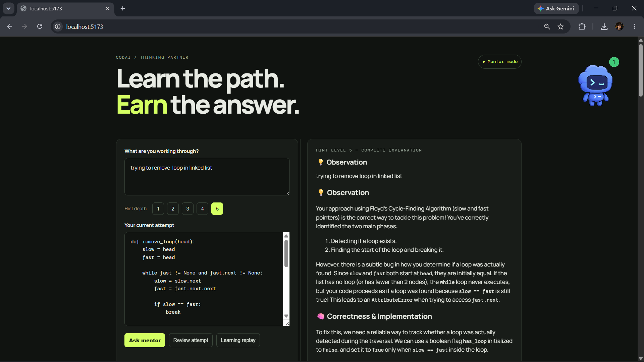Click the code editor scroll down arrow
This screenshot has width=644, height=362.
pyautogui.click(x=286, y=316)
